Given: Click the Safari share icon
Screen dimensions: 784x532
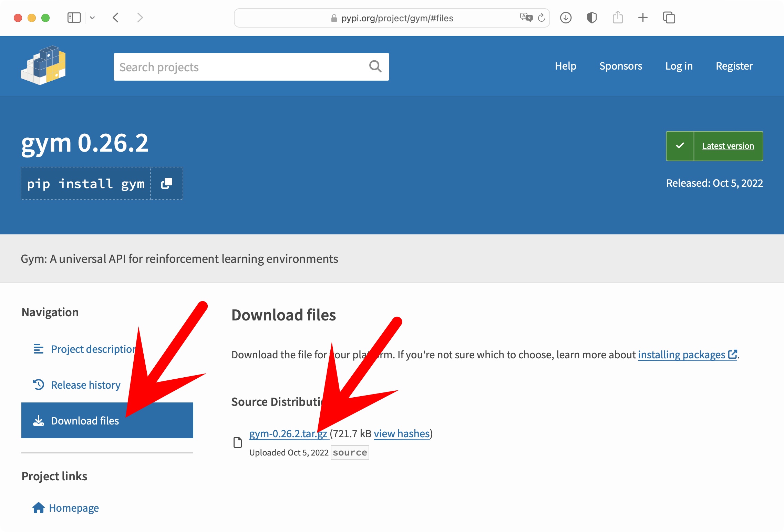Looking at the screenshot, I should pyautogui.click(x=618, y=18).
